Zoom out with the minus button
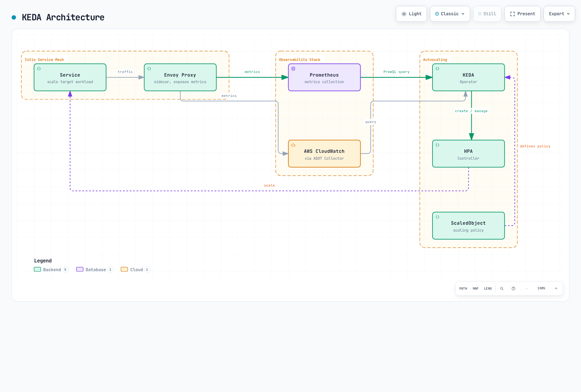Viewport: 581px width, 392px height. pyautogui.click(x=527, y=289)
